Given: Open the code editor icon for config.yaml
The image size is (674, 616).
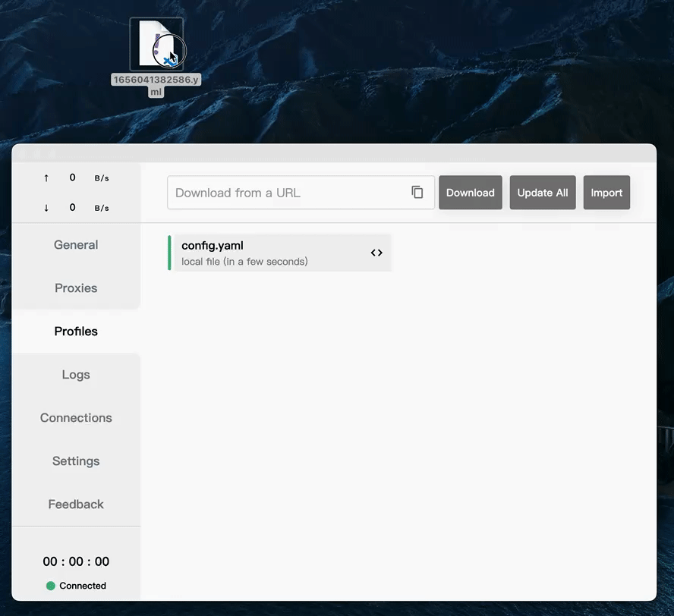Looking at the screenshot, I should coord(376,253).
